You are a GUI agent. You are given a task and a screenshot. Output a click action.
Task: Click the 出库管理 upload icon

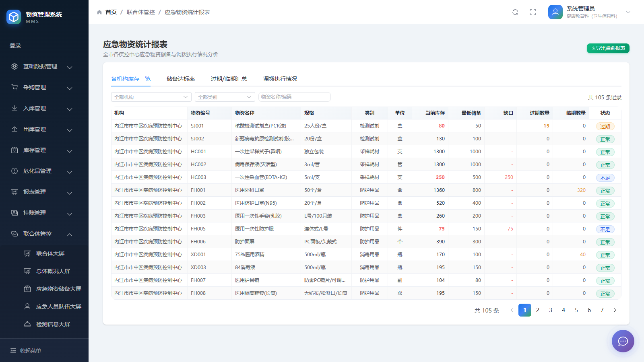pyautogui.click(x=14, y=129)
